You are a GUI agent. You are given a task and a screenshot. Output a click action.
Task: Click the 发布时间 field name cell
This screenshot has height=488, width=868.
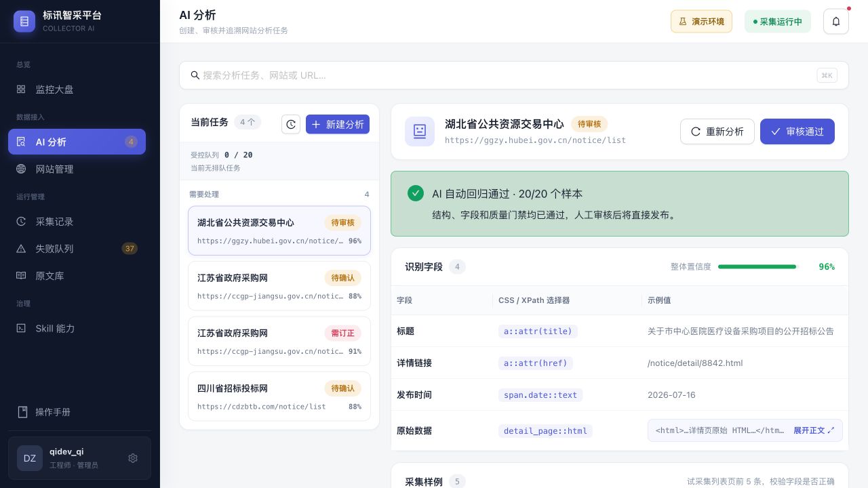point(414,395)
